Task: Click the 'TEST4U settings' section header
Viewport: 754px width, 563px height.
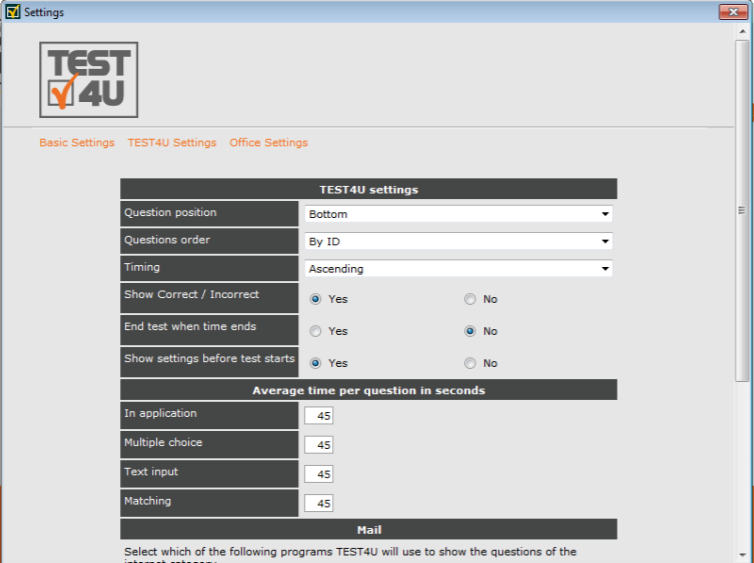Action: (369, 189)
